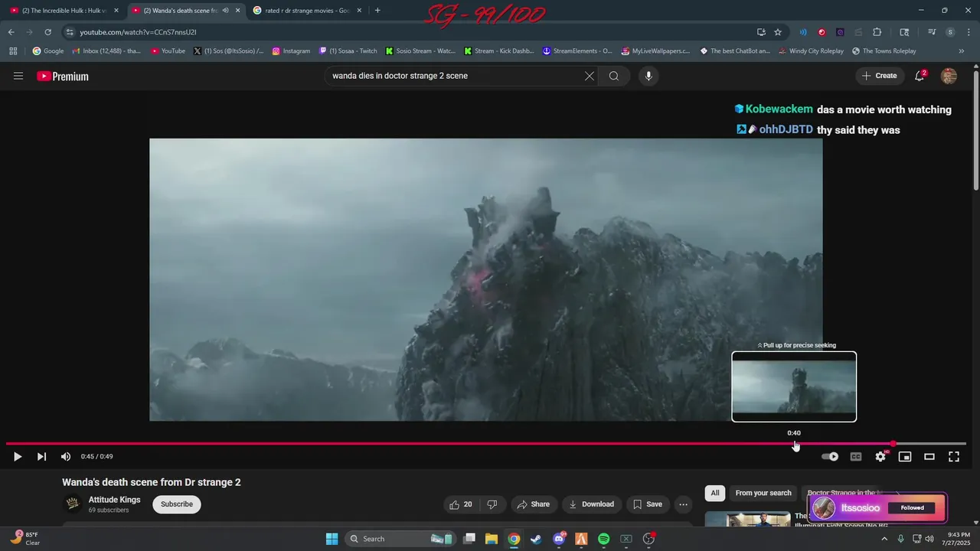This screenshot has height=551, width=980.
Task: Open the Instagram bookmark
Action: (291, 51)
